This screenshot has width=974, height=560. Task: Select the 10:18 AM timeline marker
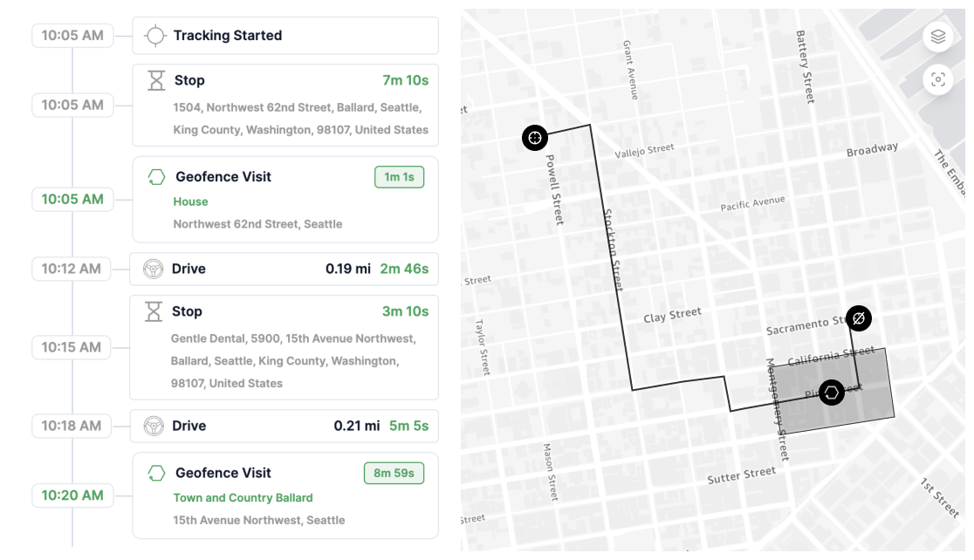[72, 426]
